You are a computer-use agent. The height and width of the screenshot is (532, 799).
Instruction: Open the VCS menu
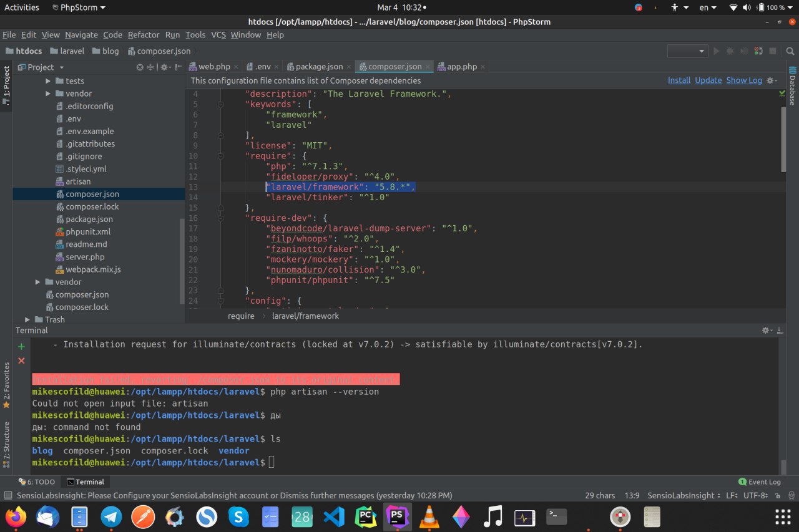click(x=218, y=35)
